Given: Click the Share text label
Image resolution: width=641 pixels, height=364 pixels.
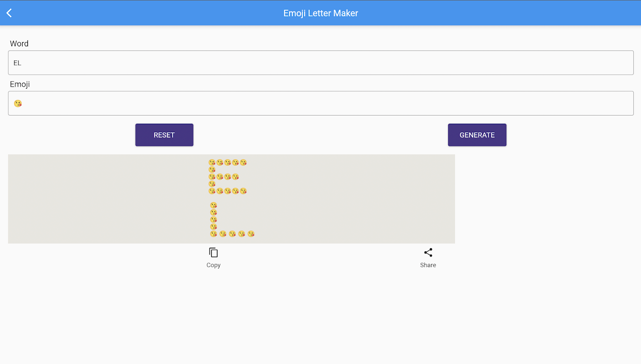Looking at the screenshot, I should (x=428, y=265).
